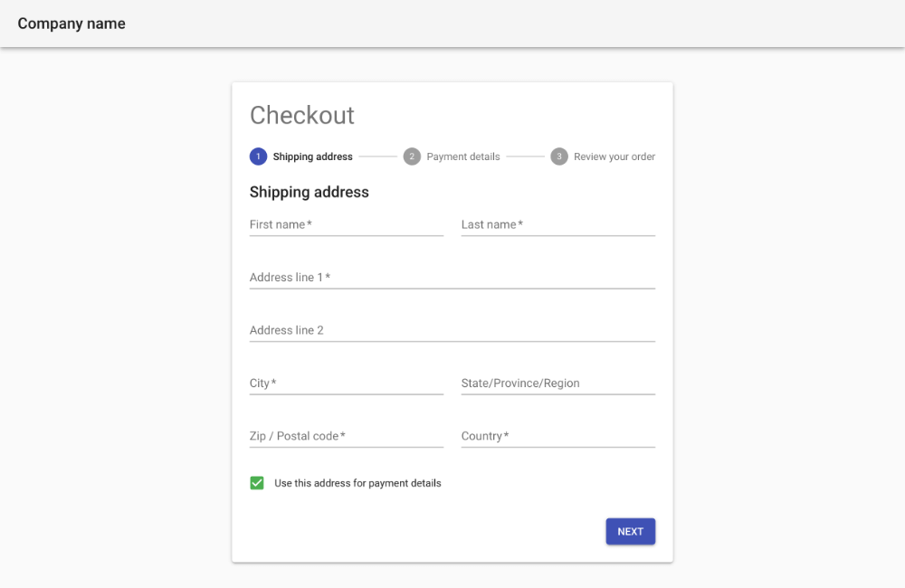This screenshot has height=588, width=905.
Task: Click the Company name header title
Action: coord(71,24)
